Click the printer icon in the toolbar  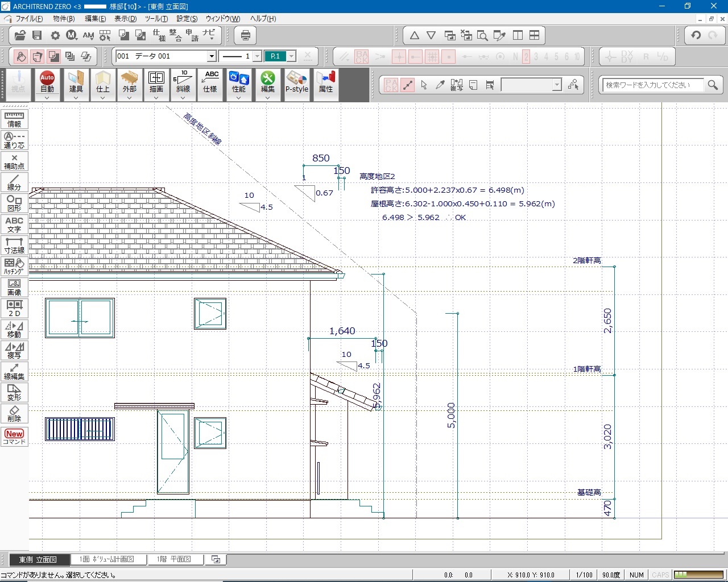coord(246,36)
